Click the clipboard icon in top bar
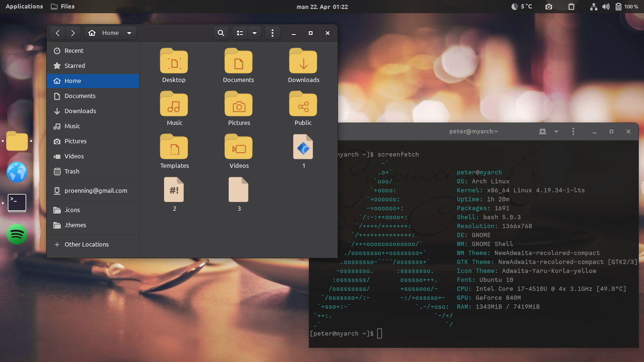 coord(571,7)
